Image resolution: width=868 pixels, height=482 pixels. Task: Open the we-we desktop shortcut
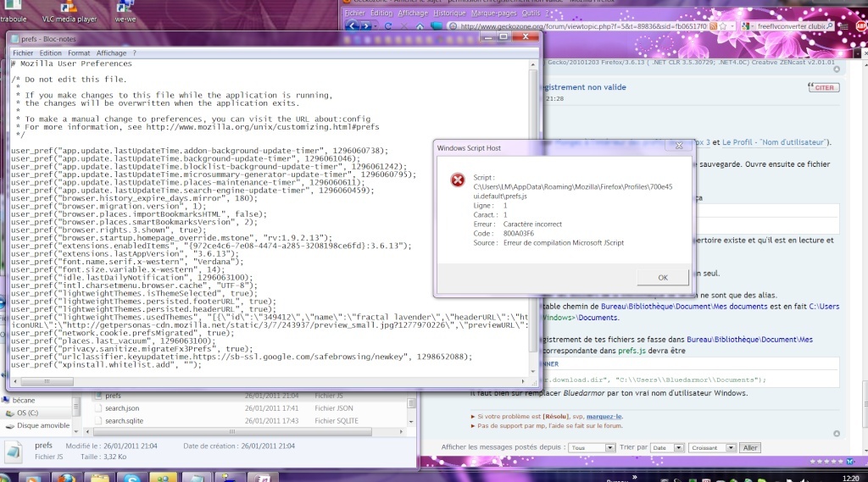click(125, 12)
